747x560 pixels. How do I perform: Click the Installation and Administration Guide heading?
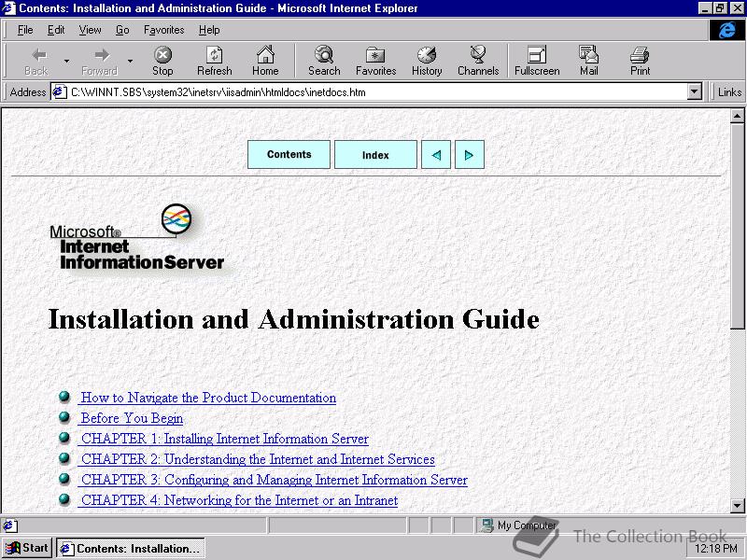pyautogui.click(x=294, y=319)
